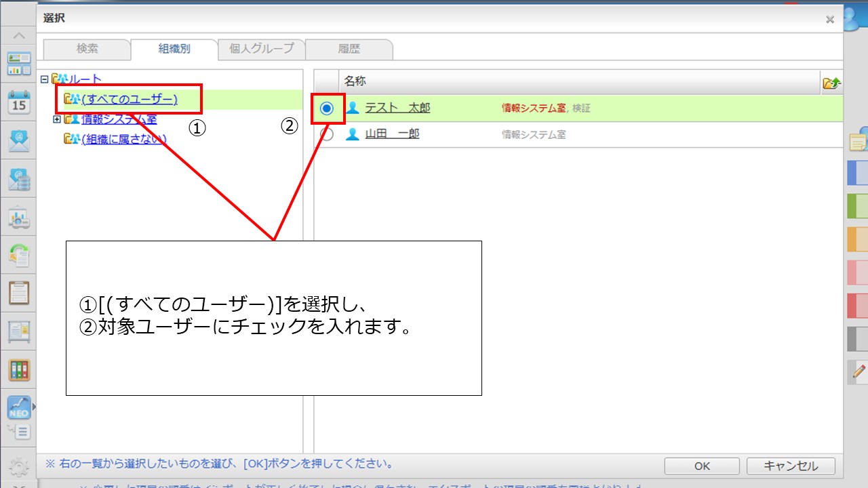
Task: Switch to the 組織別 tab
Action: 174,49
